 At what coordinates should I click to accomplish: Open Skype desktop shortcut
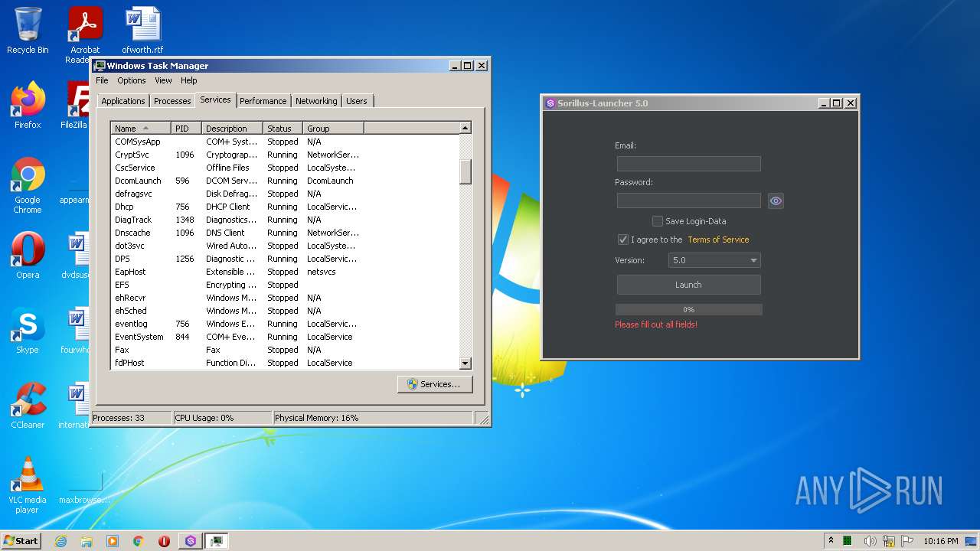click(28, 330)
